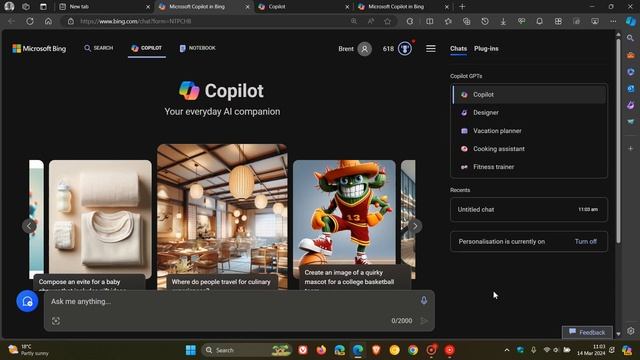Open the Windows Start menu
Image resolution: width=640 pixels, height=360 pixels.
(191, 350)
